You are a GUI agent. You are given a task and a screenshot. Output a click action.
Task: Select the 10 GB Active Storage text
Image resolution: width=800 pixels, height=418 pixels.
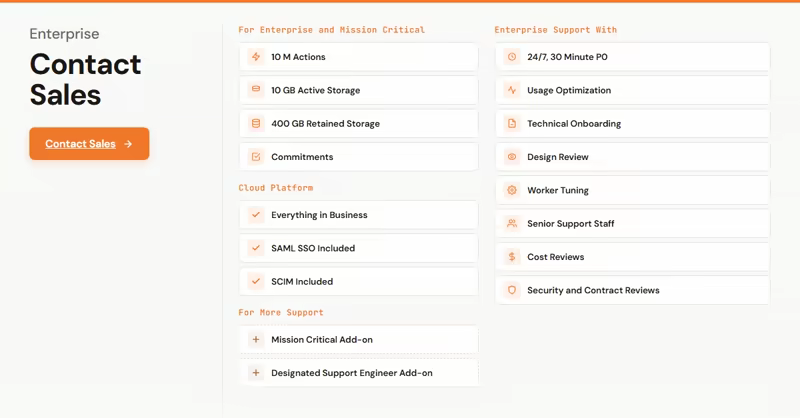coord(315,90)
